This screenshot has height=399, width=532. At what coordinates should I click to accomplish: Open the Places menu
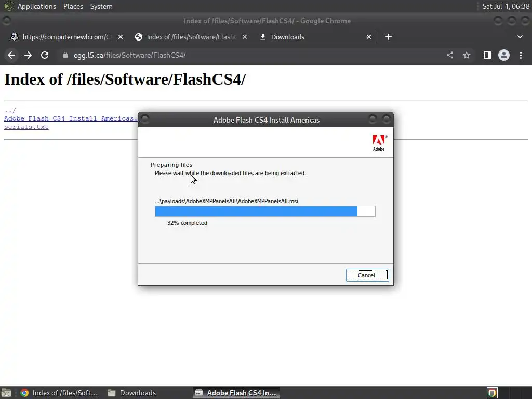tap(73, 6)
